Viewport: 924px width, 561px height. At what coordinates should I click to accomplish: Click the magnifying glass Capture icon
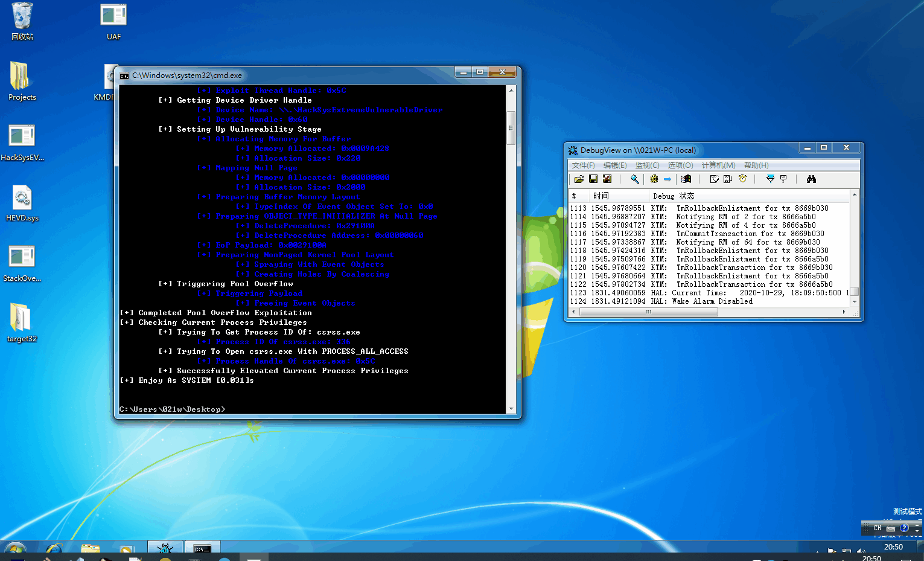[x=635, y=179]
